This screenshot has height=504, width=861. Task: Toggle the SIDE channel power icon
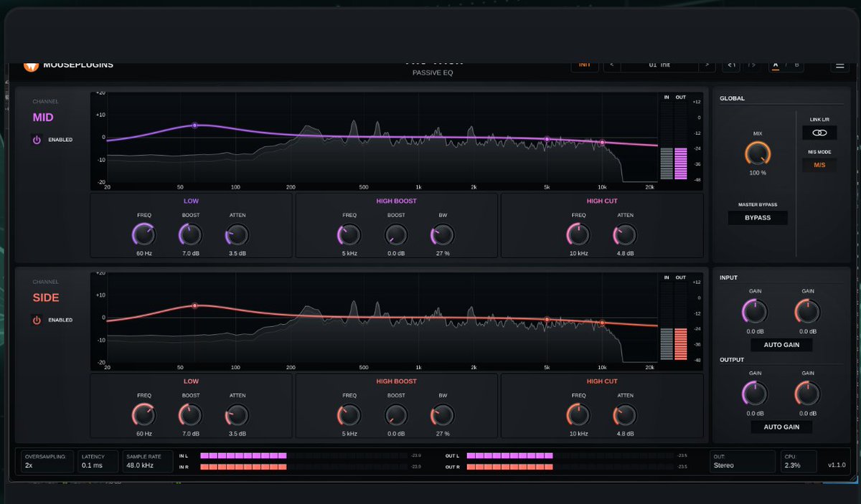[37, 320]
